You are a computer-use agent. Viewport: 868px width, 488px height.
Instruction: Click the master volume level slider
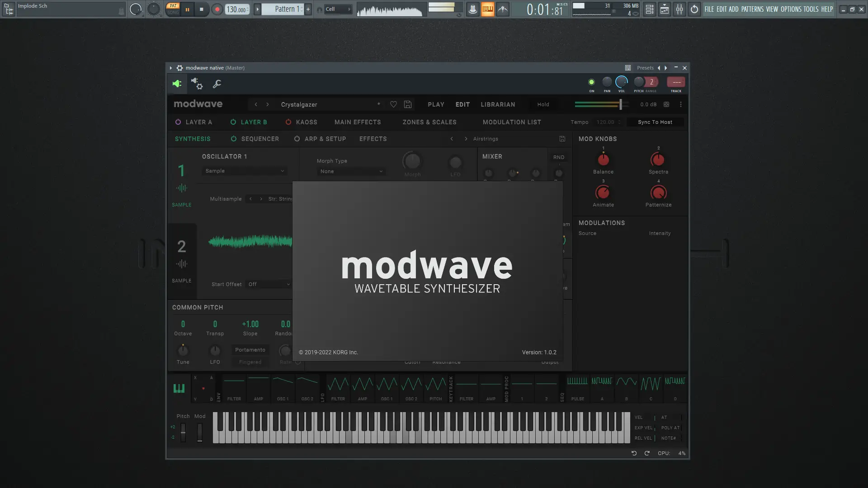(x=620, y=104)
